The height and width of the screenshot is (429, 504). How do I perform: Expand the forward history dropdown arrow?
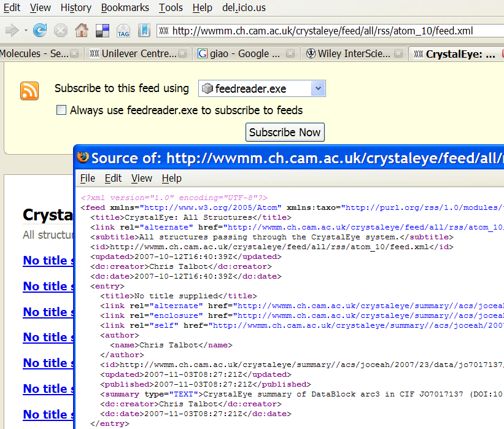click(26, 31)
